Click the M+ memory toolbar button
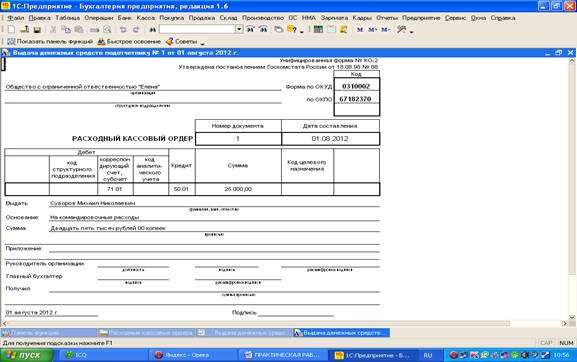This screenshot has height=362, width=577. tap(372, 29)
